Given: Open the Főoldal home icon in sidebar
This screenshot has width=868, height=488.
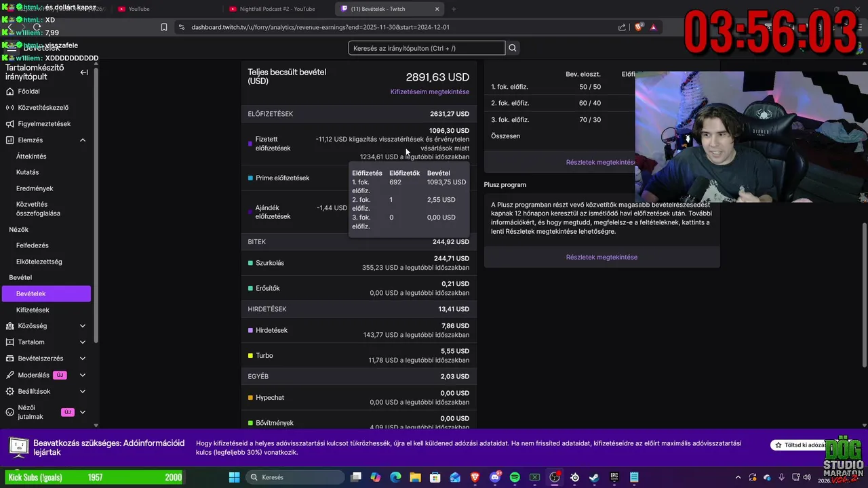Looking at the screenshot, I should (10, 91).
